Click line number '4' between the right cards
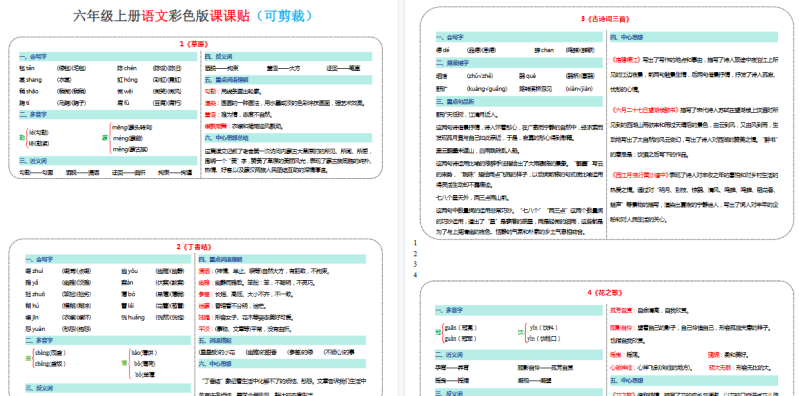 pos(415,275)
